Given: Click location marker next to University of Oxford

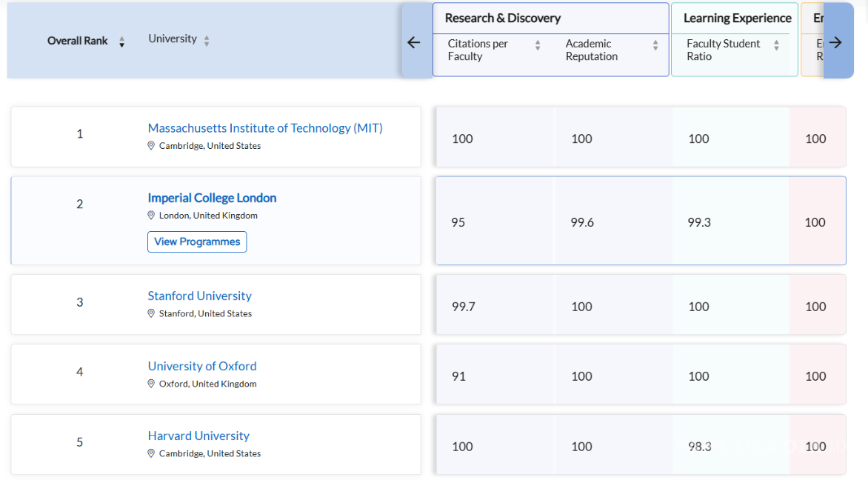Looking at the screenshot, I should 151,384.
